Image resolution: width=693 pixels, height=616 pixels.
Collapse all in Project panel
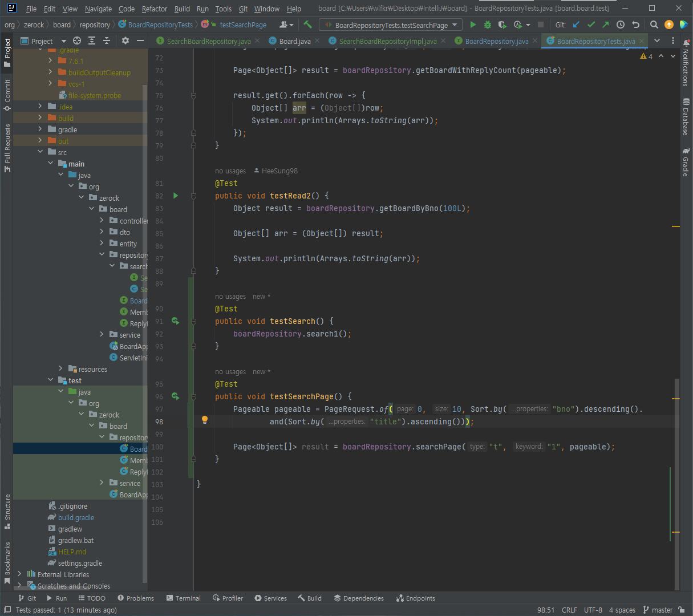tap(107, 40)
